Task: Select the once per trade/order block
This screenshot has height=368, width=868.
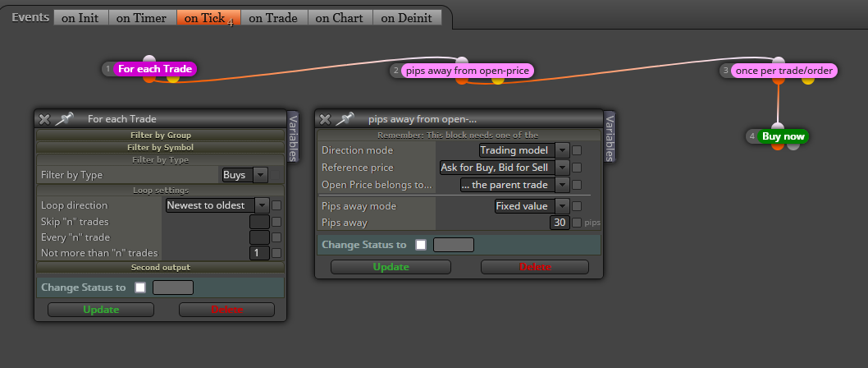Action: 783,71
